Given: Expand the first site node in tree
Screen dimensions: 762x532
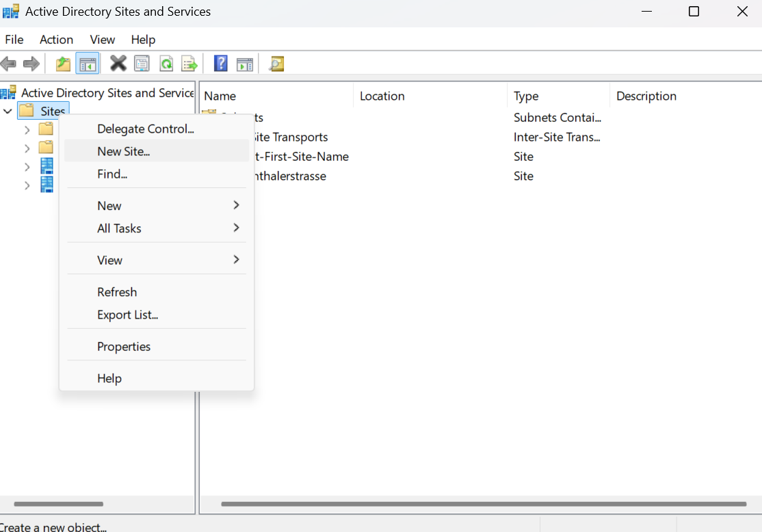Looking at the screenshot, I should click(27, 167).
